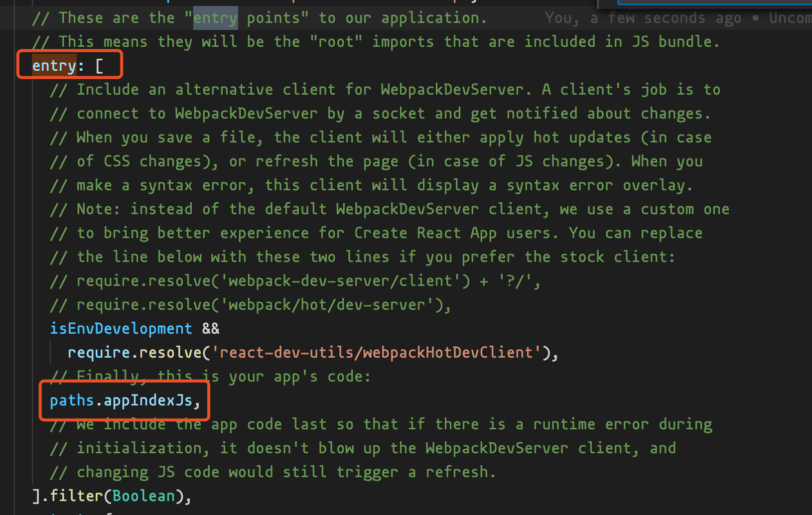This screenshot has width=812, height=515.
Task: Click the comment "Finally, this is your app's code"
Action: coord(223,377)
